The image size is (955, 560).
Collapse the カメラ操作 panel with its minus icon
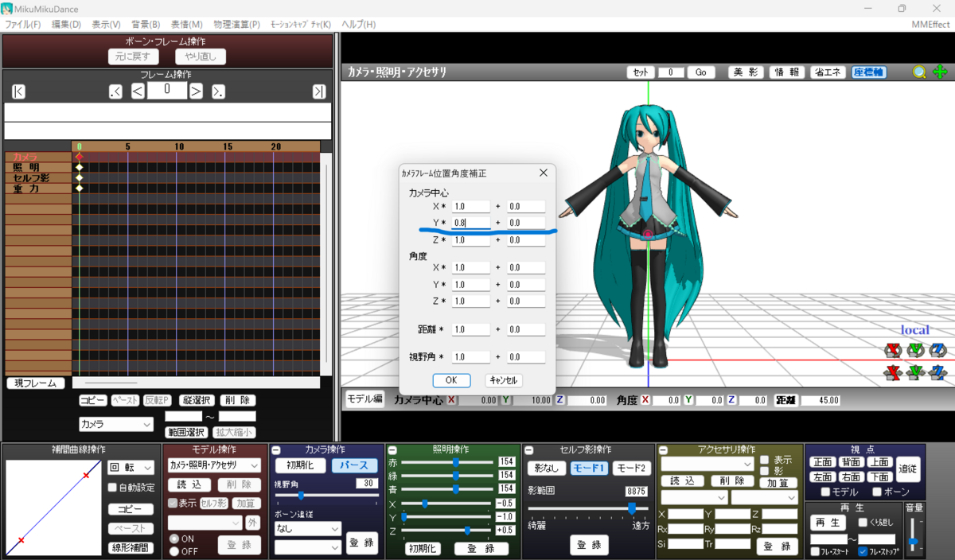[x=275, y=450]
